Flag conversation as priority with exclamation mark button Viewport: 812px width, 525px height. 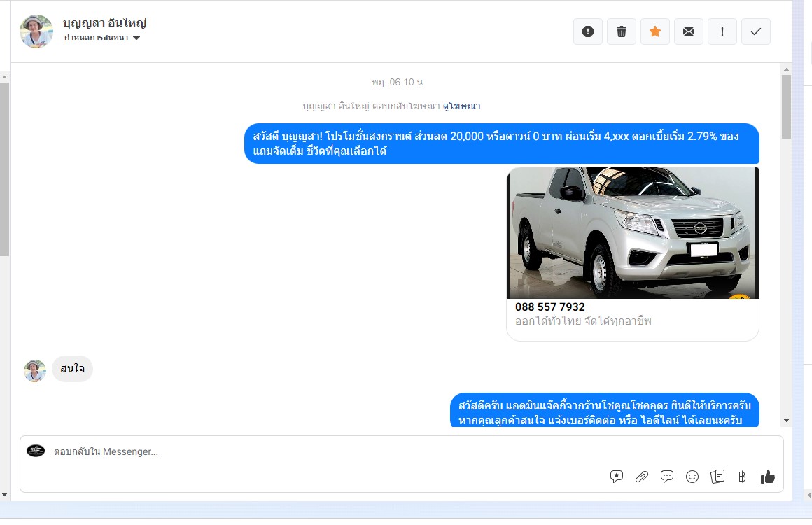pyautogui.click(x=722, y=31)
